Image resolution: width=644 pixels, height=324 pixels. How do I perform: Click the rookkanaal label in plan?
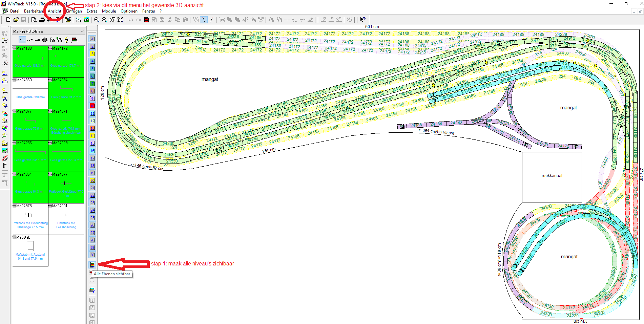[x=552, y=176]
